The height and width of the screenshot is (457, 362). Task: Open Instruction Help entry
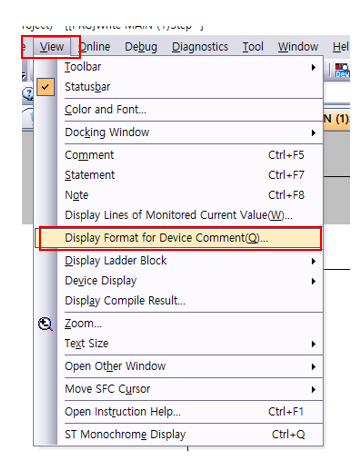(179, 412)
